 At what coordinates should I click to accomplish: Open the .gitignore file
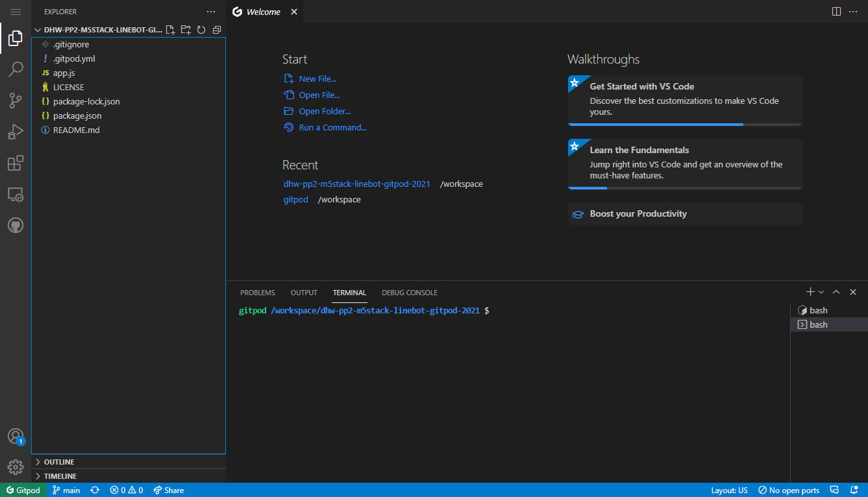point(129,44)
